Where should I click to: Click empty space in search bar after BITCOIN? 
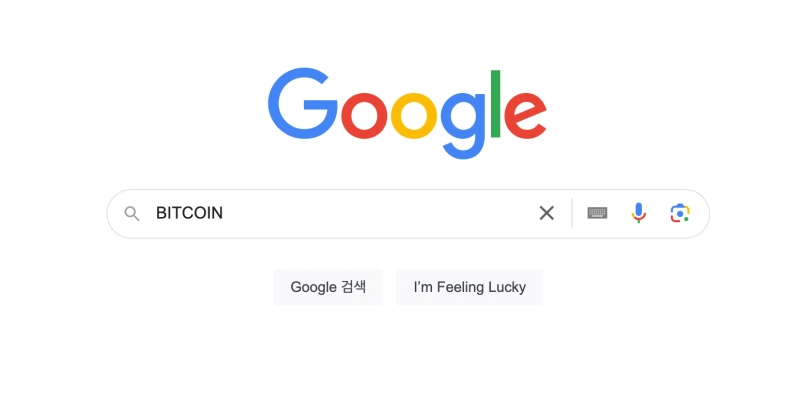pyautogui.click(x=378, y=213)
